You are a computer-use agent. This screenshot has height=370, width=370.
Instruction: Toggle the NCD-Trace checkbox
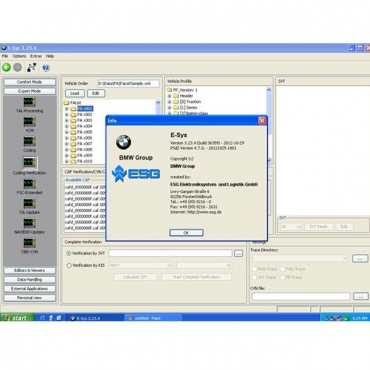coord(254,269)
